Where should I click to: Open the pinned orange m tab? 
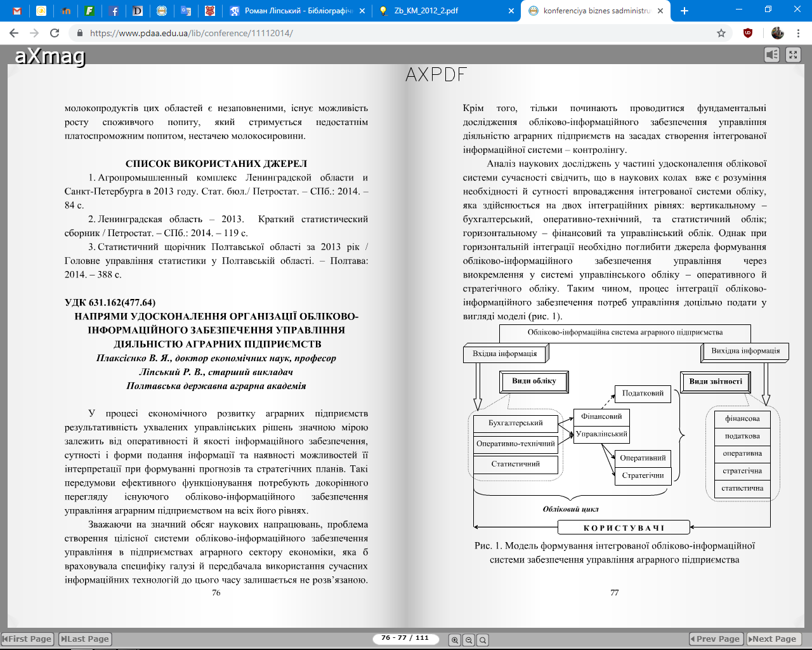pos(66,11)
